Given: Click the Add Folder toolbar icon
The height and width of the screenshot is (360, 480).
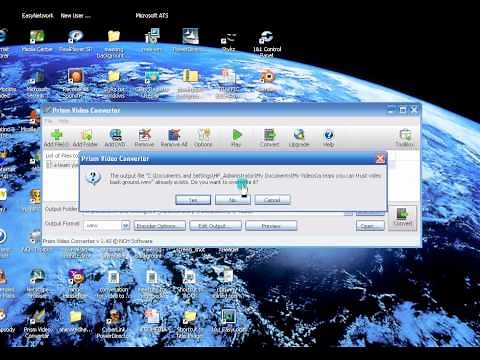Looking at the screenshot, I should pyautogui.click(x=86, y=138).
